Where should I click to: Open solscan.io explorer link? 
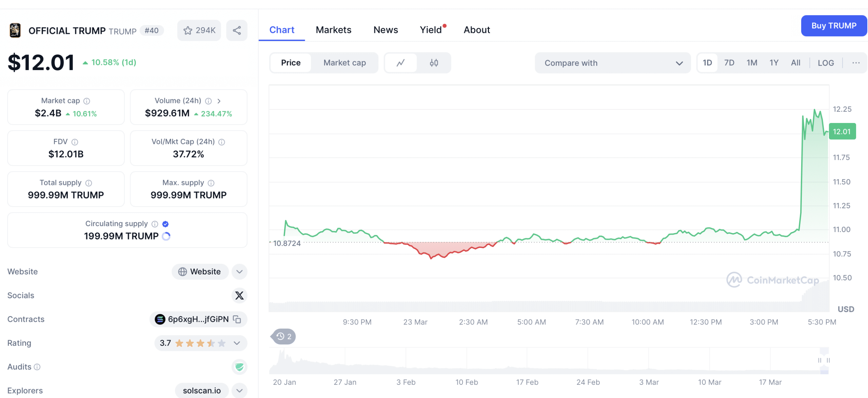tap(202, 391)
